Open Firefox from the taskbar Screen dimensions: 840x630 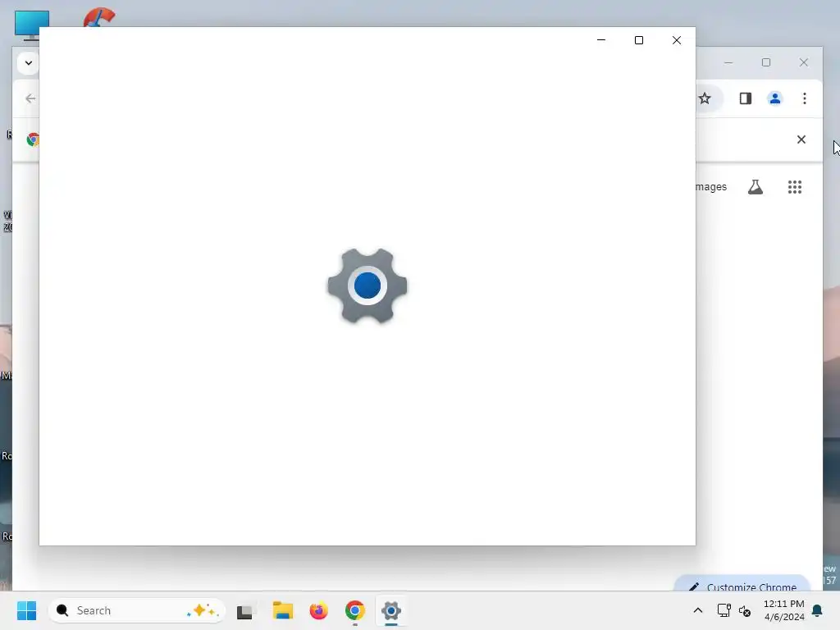point(319,610)
